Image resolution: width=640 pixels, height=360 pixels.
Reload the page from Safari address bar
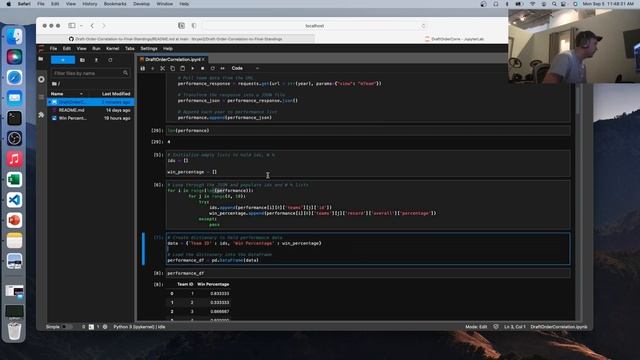pyautogui.click(x=423, y=26)
